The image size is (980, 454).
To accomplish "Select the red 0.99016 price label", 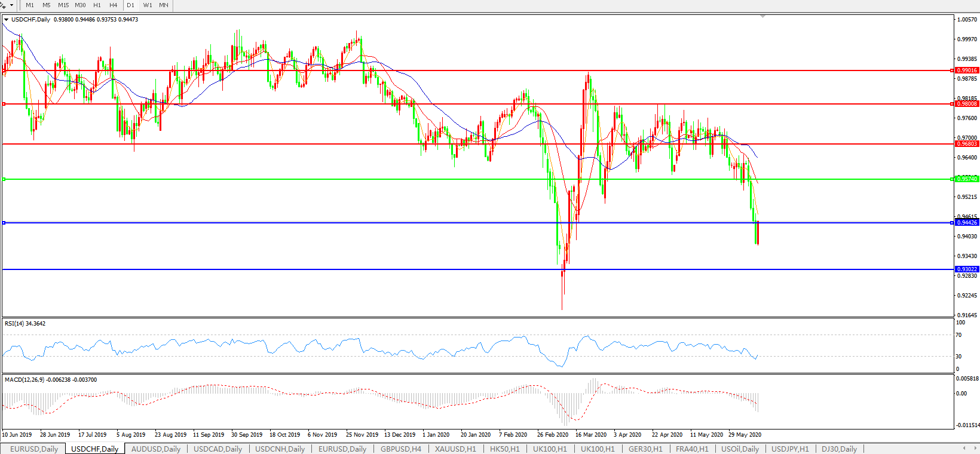I will click(x=967, y=70).
